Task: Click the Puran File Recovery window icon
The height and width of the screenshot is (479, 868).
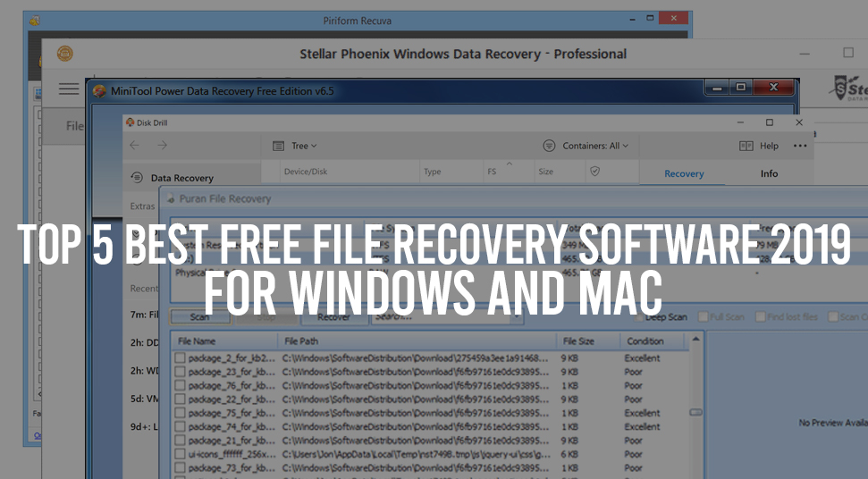Action: (x=171, y=198)
